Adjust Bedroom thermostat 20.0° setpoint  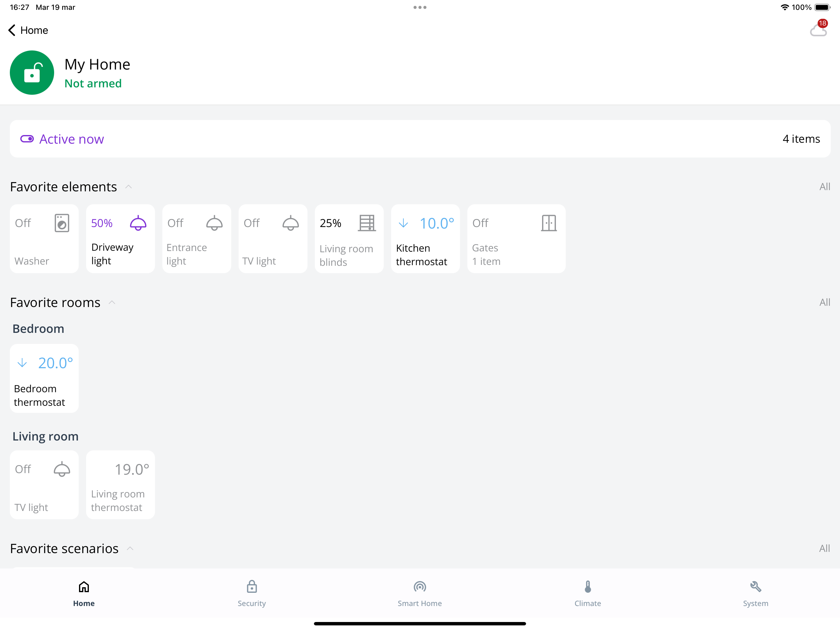coord(55,363)
